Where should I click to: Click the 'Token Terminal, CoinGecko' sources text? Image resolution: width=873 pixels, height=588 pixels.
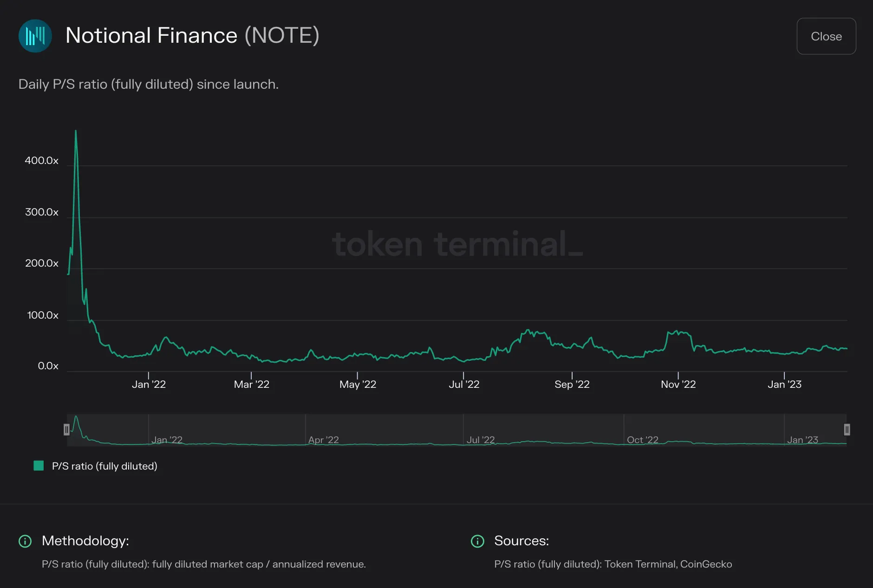point(668,564)
